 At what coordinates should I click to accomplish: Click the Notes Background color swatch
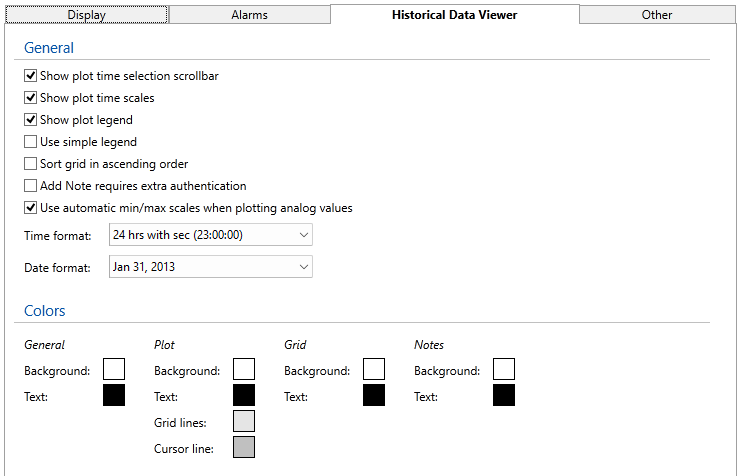pos(504,370)
